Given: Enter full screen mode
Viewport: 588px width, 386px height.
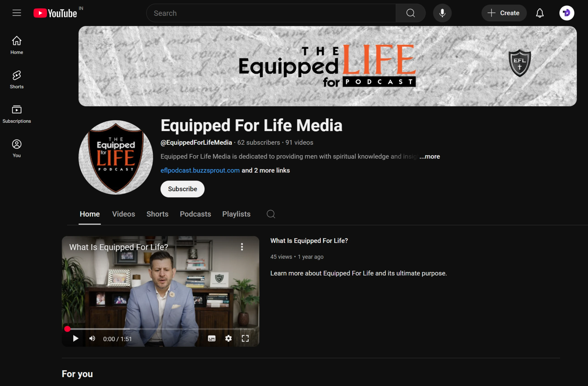Looking at the screenshot, I should click(245, 339).
